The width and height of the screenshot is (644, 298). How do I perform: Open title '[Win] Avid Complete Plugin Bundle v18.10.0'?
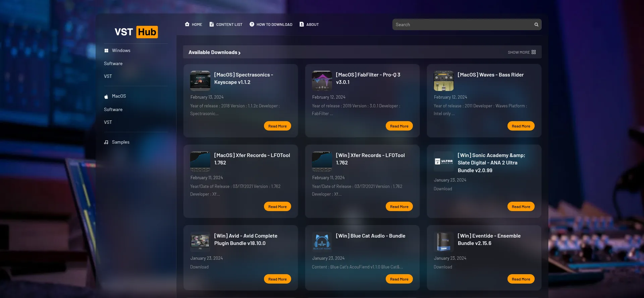pos(246,240)
